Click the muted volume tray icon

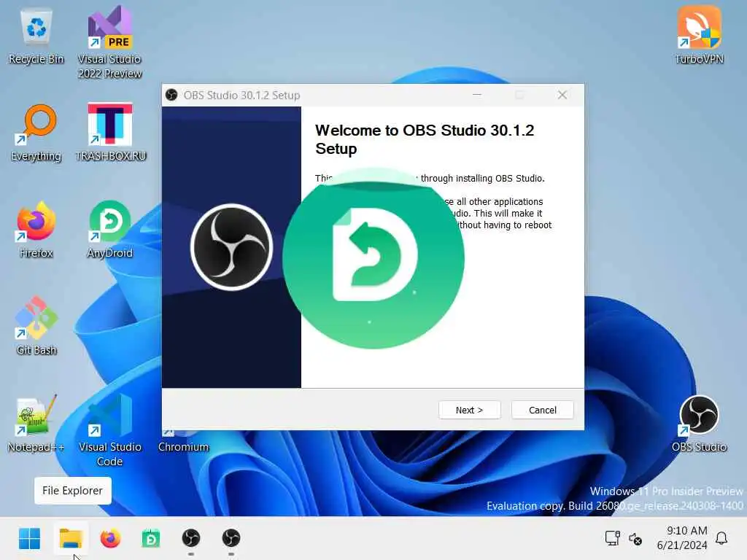point(635,539)
